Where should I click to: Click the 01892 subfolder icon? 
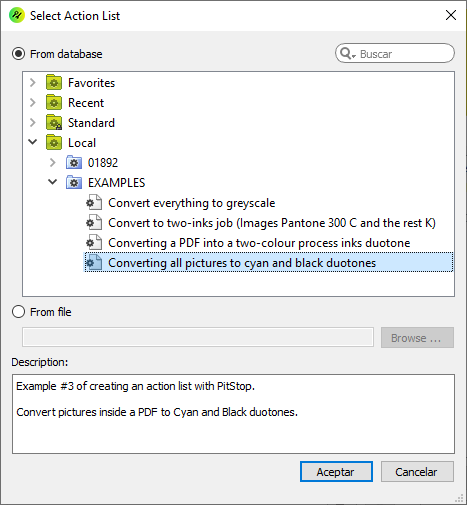pyautogui.click(x=74, y=163)
